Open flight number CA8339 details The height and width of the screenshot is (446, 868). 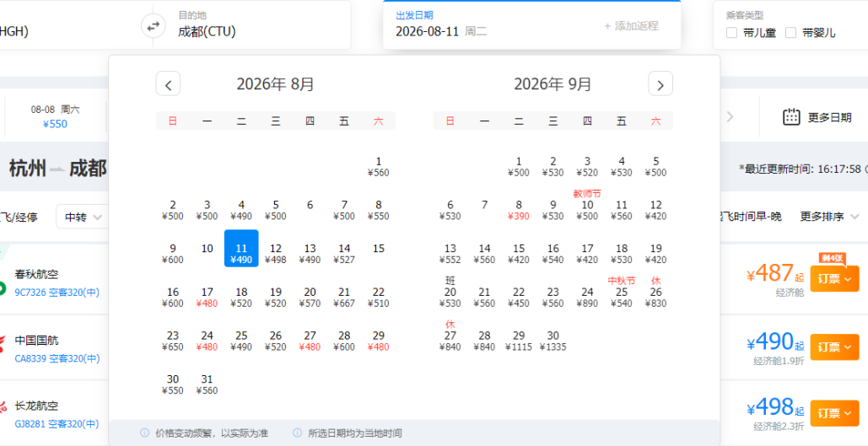[57, 358]
